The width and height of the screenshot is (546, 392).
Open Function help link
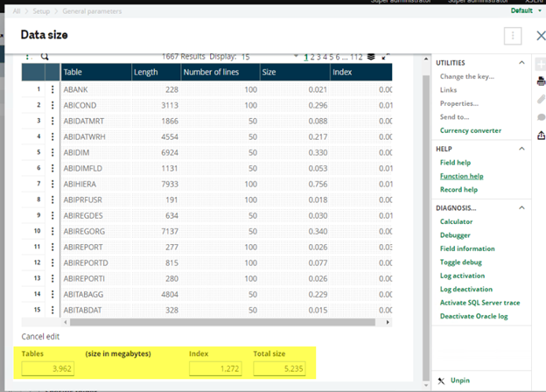(461, 176)
